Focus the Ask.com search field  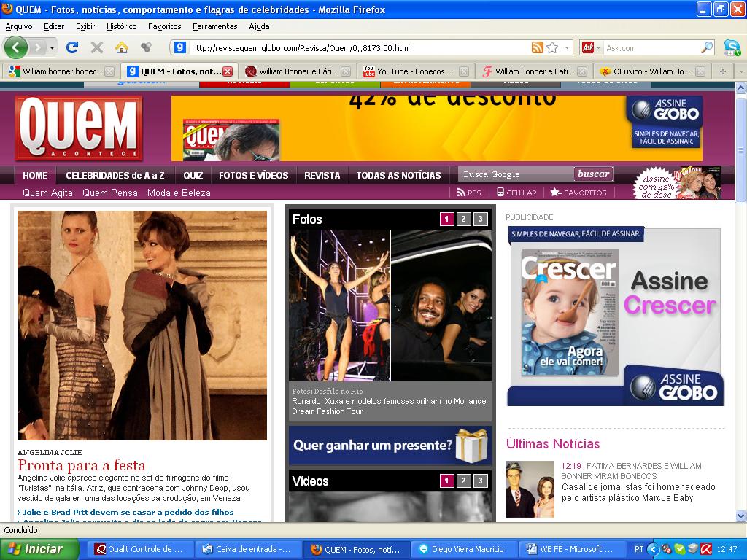651,47
